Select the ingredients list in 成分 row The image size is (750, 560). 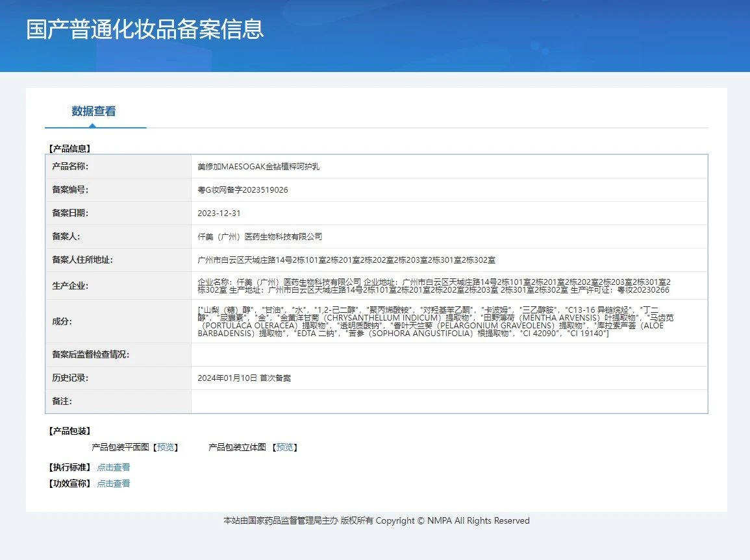(x=436, y=322)
